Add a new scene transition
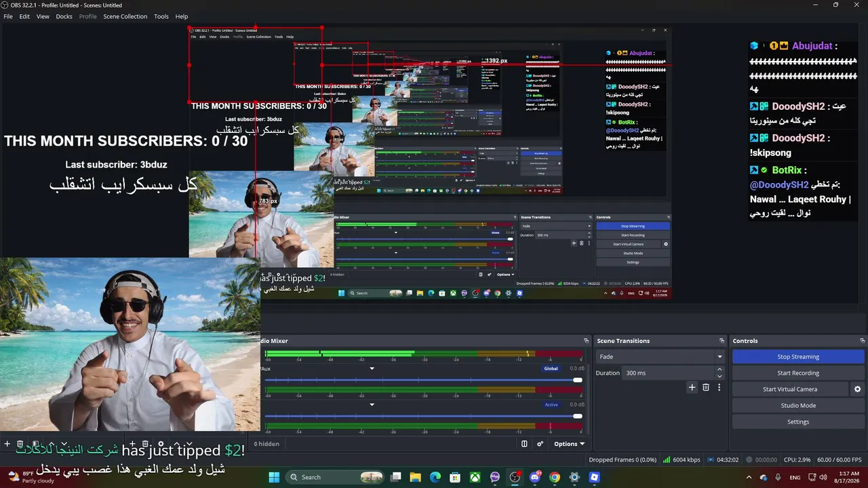This screenshot has height=488, width=868. click(x=692, y=388)
